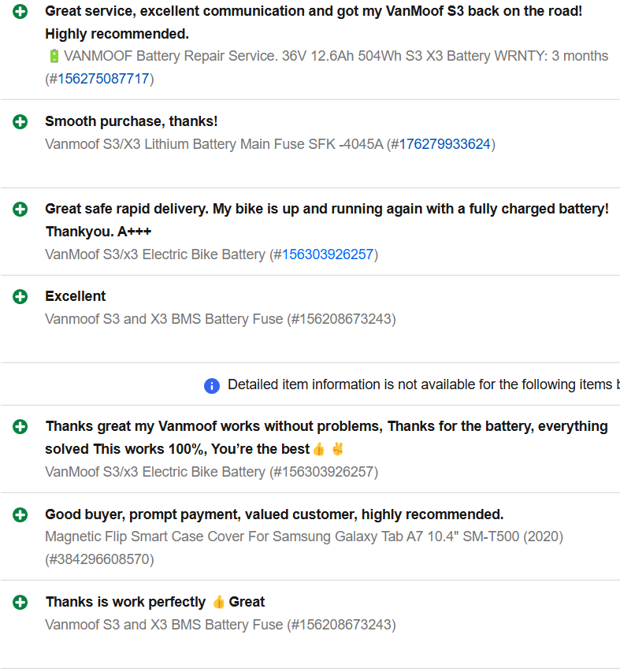620x672 pixels.
Task: Click 'Smooth purchase, thanks!' comment
Action: (x=132, y=121)
